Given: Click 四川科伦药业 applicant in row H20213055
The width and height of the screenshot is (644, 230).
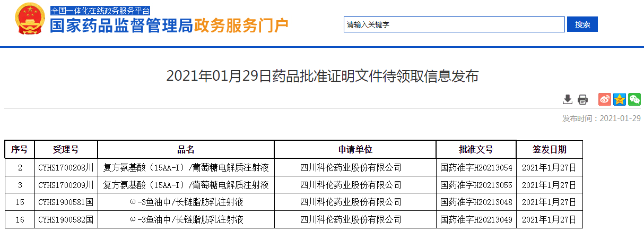Looking at the screenshot, I should point(355,185).
